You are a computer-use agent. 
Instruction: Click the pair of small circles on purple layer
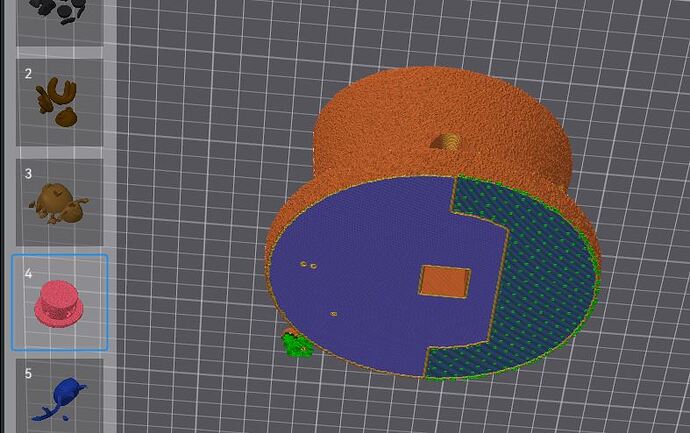click(308, 265)
